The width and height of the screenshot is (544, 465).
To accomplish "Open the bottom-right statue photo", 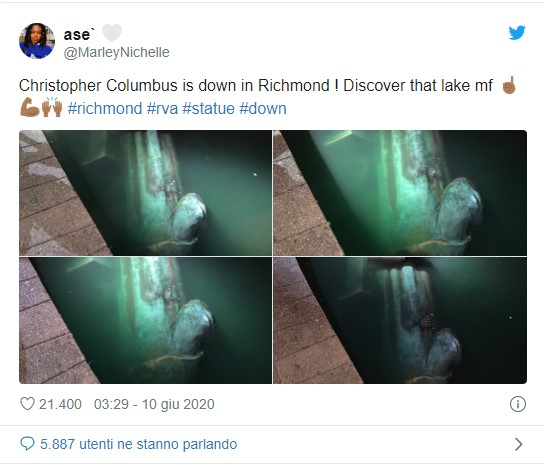I will pos(400,320).
